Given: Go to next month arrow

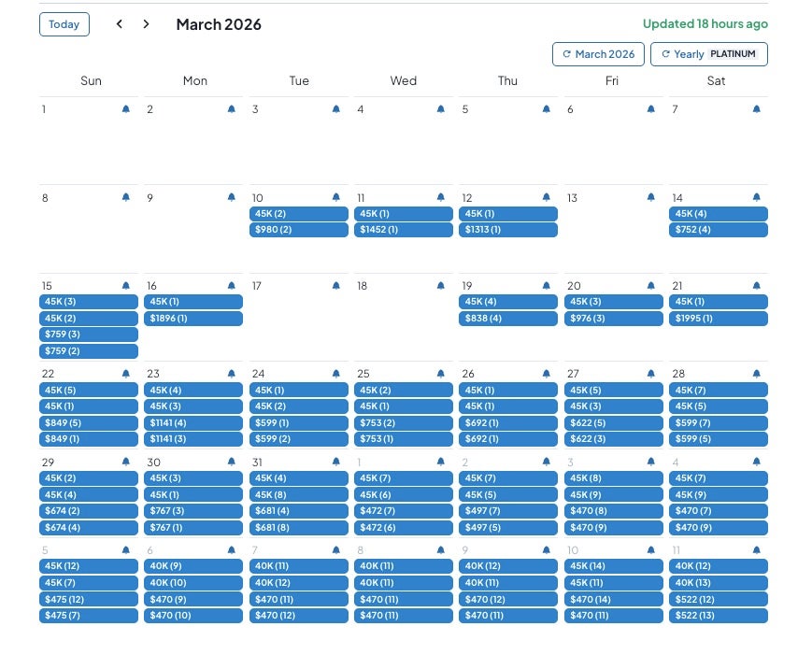Looking at the screenshot, I should [146, 24].
